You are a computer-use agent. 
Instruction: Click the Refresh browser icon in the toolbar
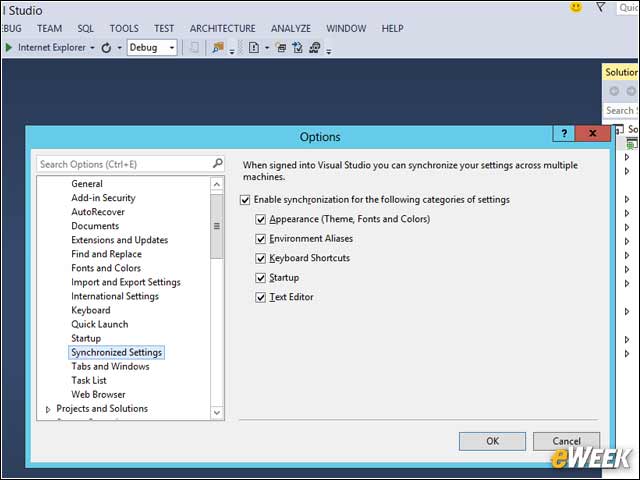click(106, 48)
